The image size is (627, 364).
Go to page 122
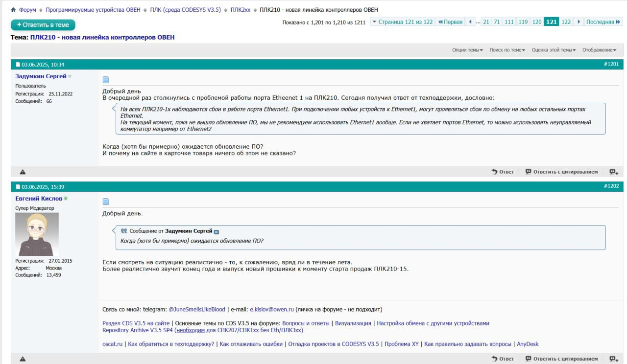[x=566, y=22]
